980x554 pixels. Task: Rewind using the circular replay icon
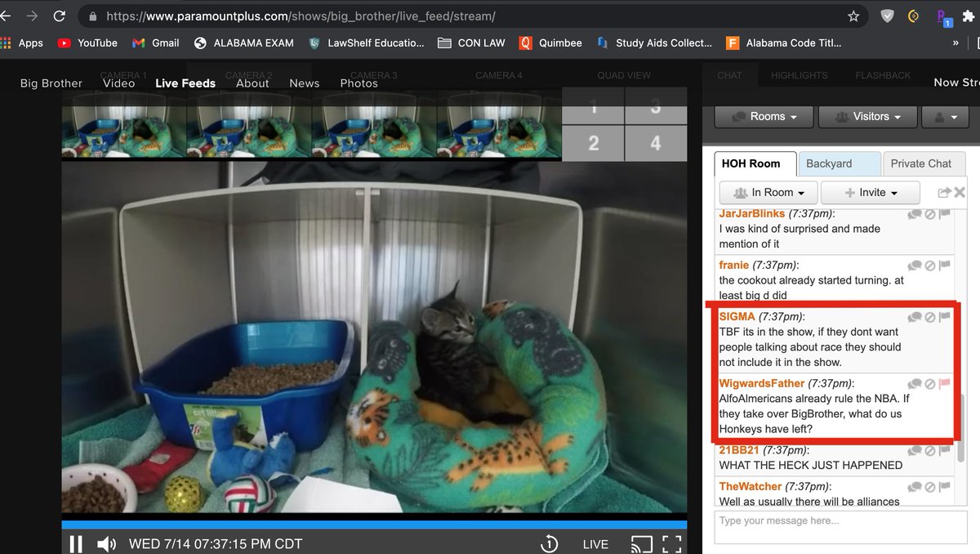pos(550,544)
